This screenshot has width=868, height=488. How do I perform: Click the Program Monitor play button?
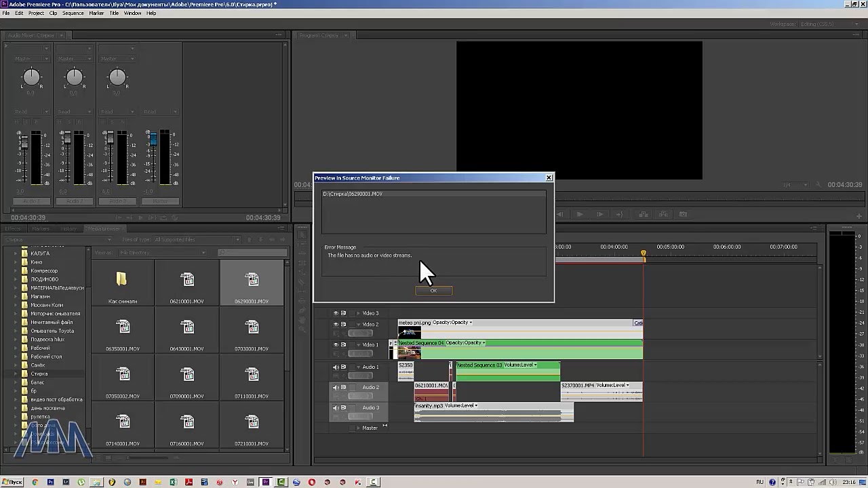tap(580, 214)
